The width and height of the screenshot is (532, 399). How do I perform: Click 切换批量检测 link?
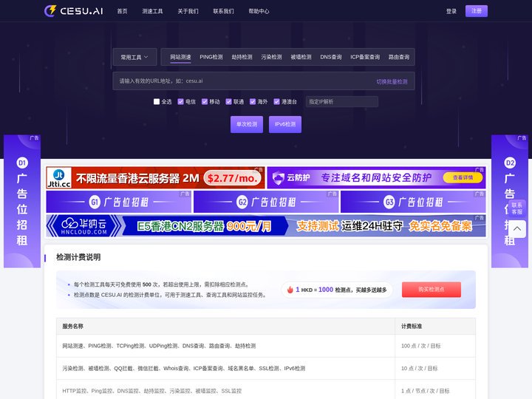392,81
